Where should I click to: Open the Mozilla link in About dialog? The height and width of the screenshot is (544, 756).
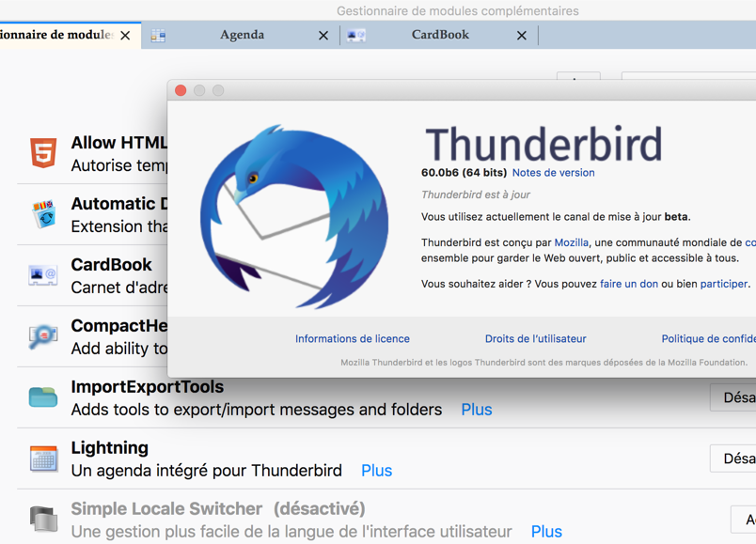[572, 242]
